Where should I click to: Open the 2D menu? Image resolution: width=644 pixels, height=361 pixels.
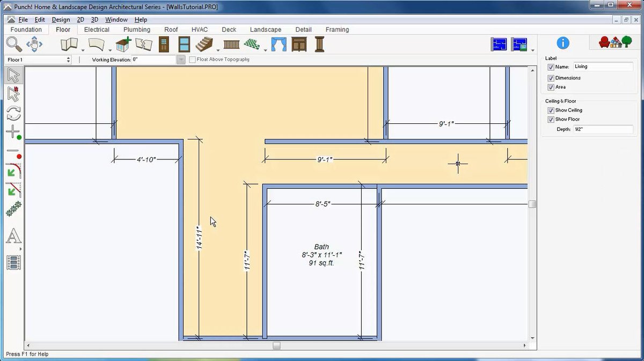(x=80, y=20)
